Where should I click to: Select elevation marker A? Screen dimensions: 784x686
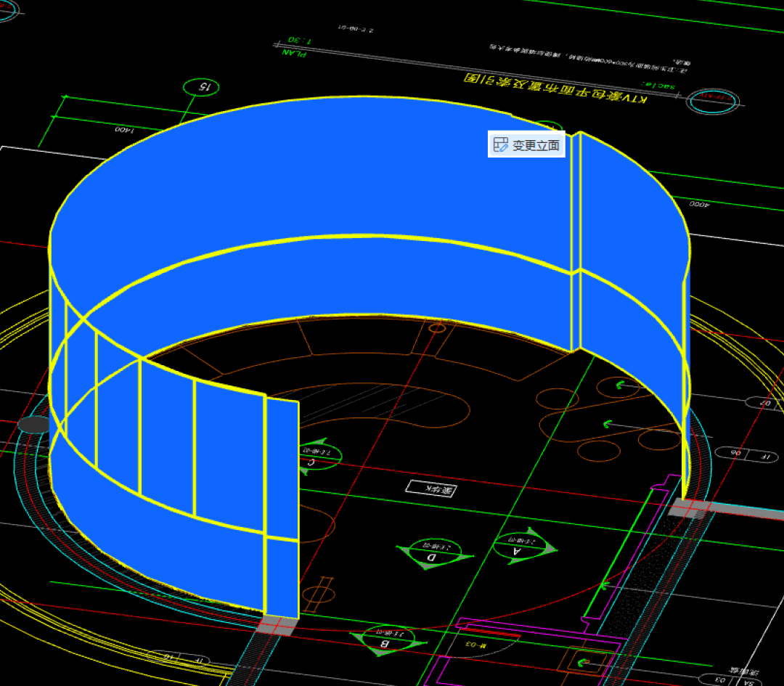pyautogui.click(x=517, y=547)
